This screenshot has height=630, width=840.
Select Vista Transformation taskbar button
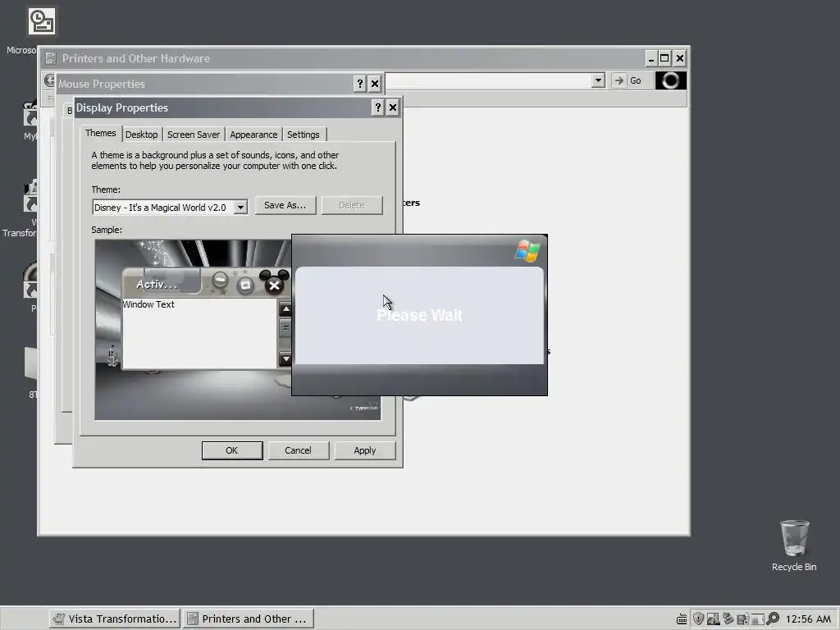115,619
